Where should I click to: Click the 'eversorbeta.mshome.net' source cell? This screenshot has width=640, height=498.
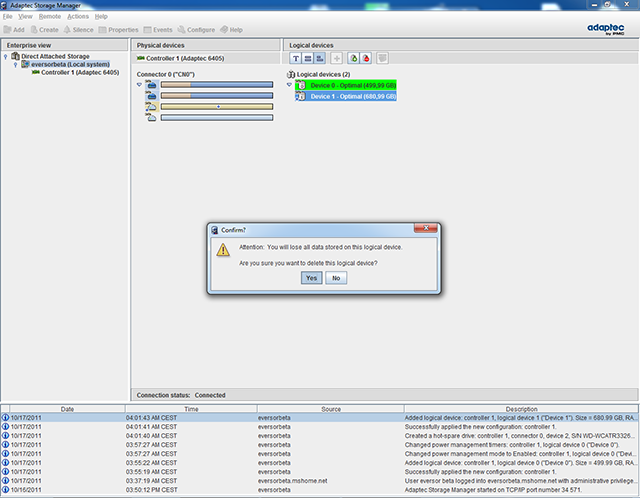pos(292,480)
